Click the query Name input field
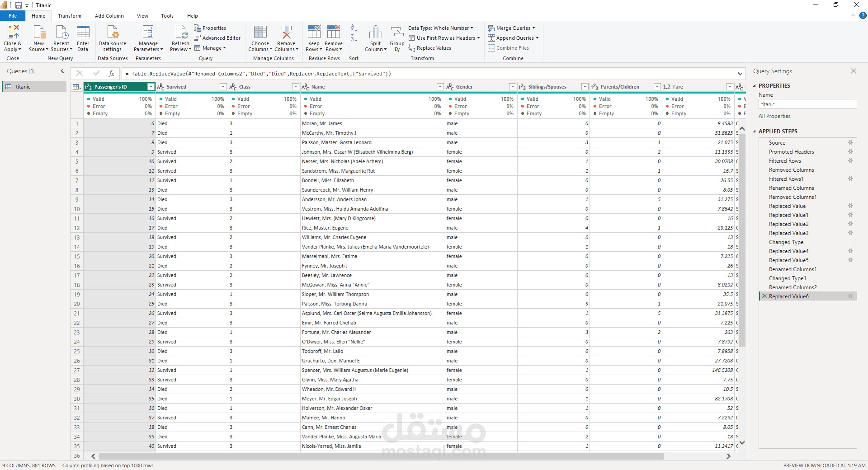Image resolution: width=868 pixels, height=470 pixels. click(x=807, y=104)
